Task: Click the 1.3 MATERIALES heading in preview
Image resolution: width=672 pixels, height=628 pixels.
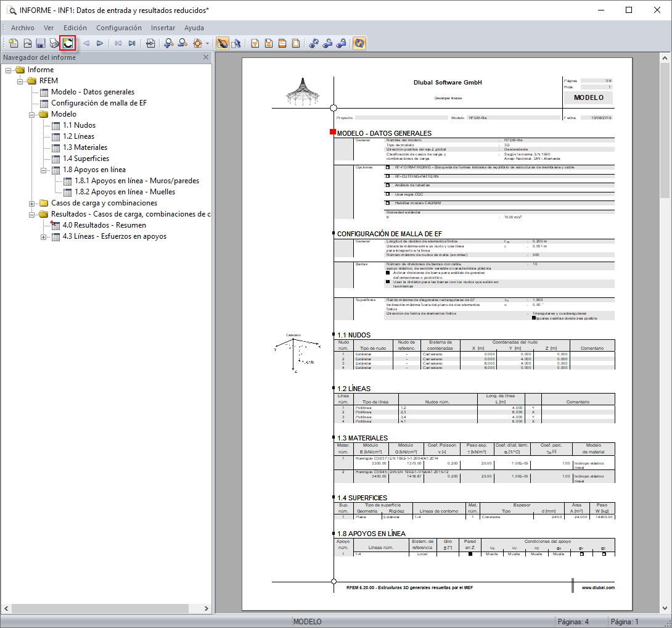Action: 362,438
